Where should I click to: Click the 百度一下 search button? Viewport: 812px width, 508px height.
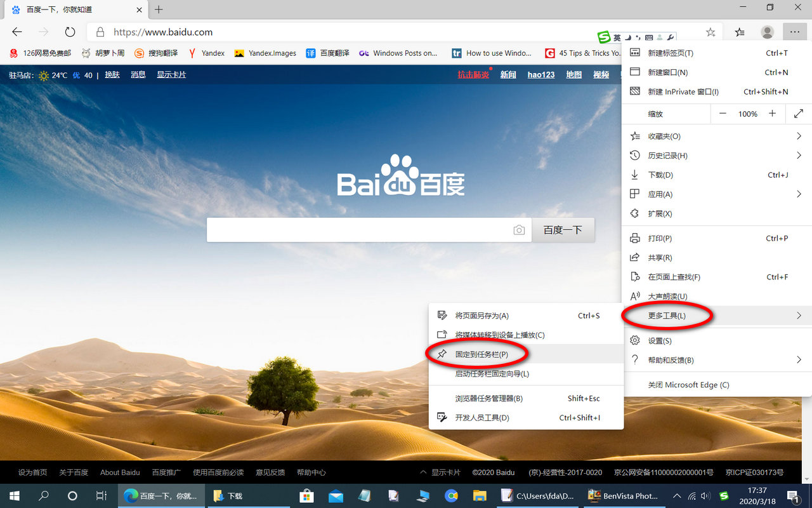pyautogui.click(x=563, y=230)
